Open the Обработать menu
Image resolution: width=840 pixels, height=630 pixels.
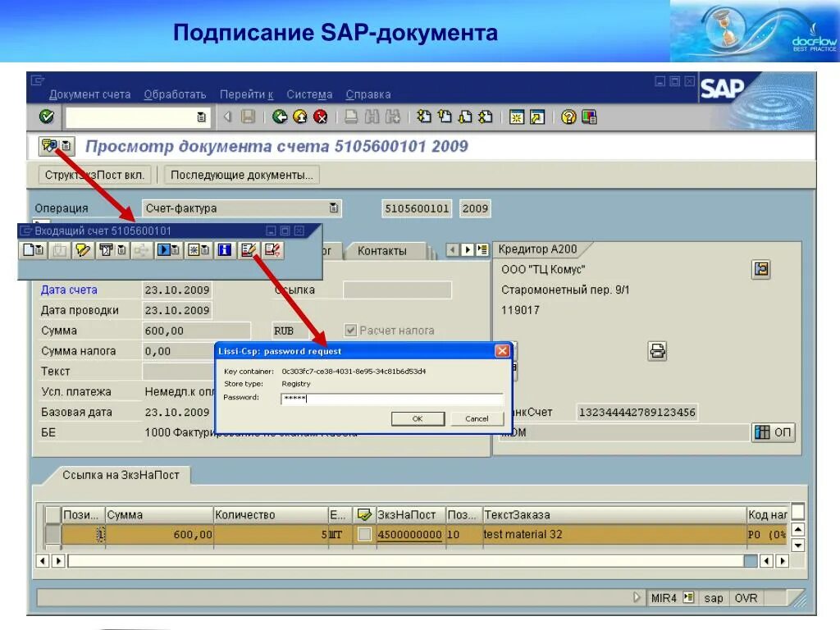176,94
